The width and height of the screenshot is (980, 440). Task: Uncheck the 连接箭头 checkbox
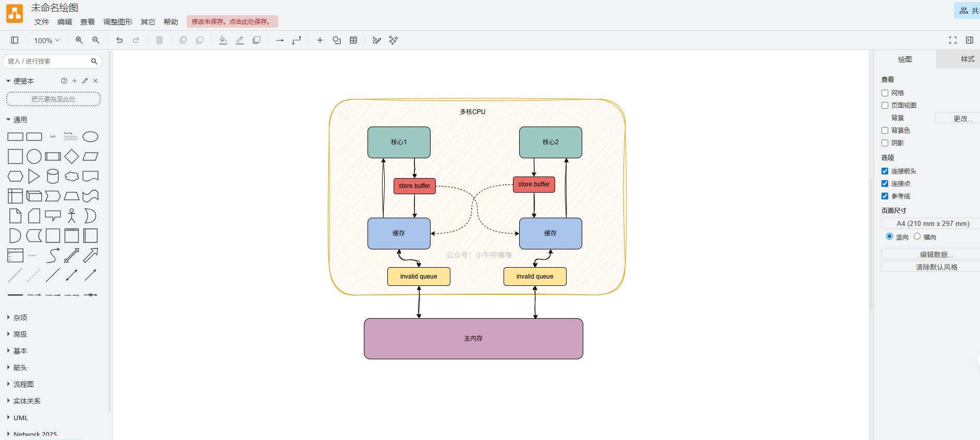[x=885, y=171]
